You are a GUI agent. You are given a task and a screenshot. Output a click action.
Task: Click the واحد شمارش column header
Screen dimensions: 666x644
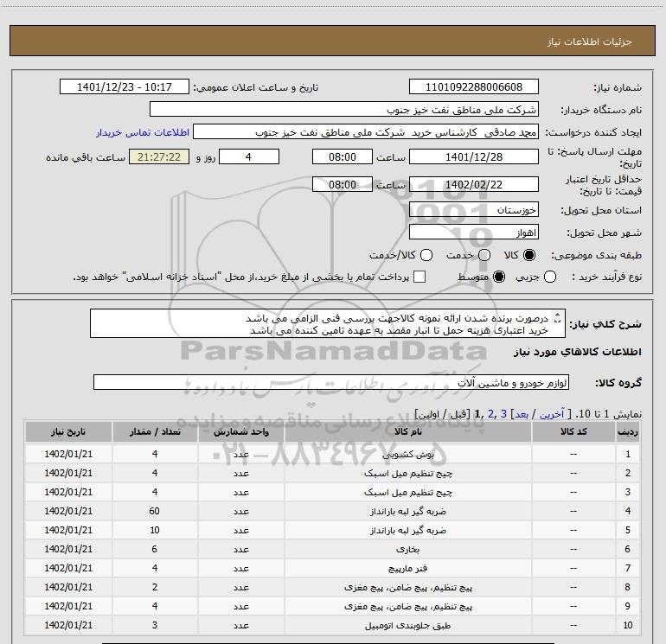240,431
